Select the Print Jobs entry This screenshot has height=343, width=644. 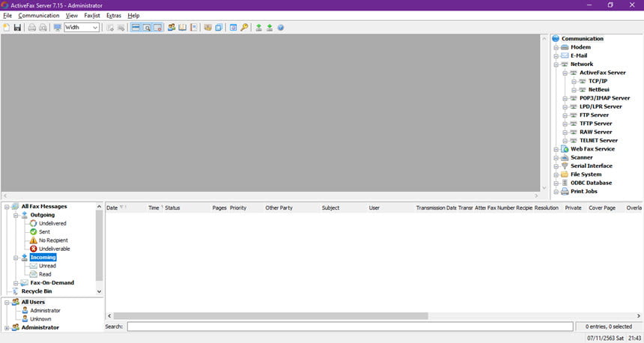583,192
